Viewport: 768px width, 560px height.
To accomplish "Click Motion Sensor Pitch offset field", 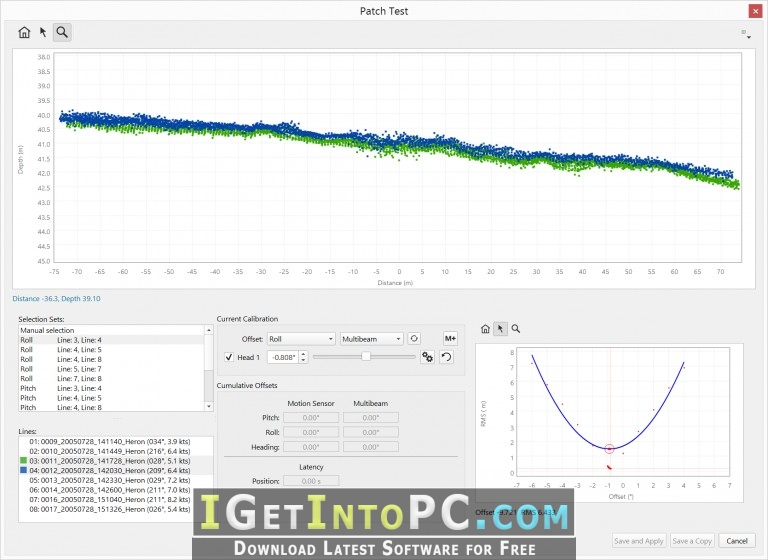I will (x=311, y=417).
